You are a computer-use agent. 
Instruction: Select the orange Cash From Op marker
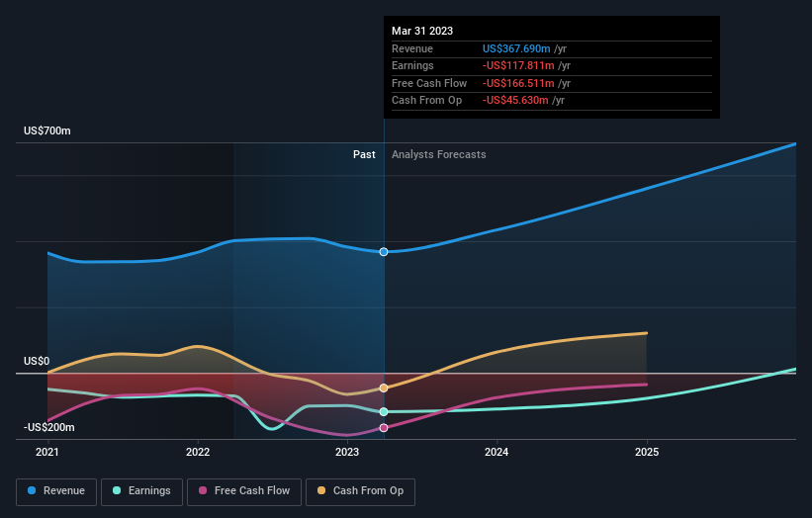(x=384, y=388)
